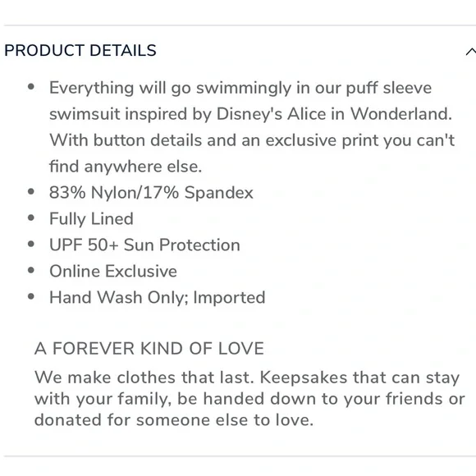The image size is (476, 476).
Task: Click the bullet dot before Online Exclusive
Action: click(x=31, y=270)
